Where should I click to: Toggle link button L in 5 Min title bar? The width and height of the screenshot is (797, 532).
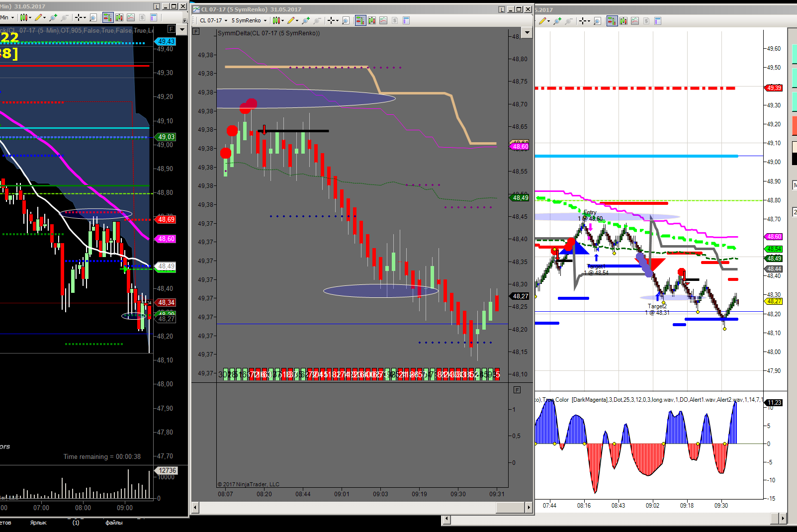pos(157,6)
